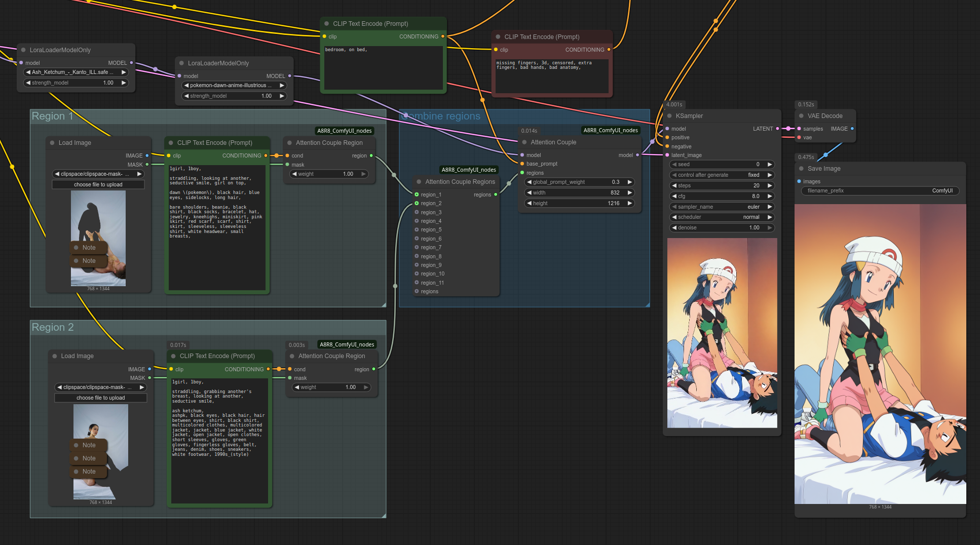Decrease Attention Couple height with left arrow
This screenshot has width=980, height=545.
pyautogui.click(x=530, y=203)
